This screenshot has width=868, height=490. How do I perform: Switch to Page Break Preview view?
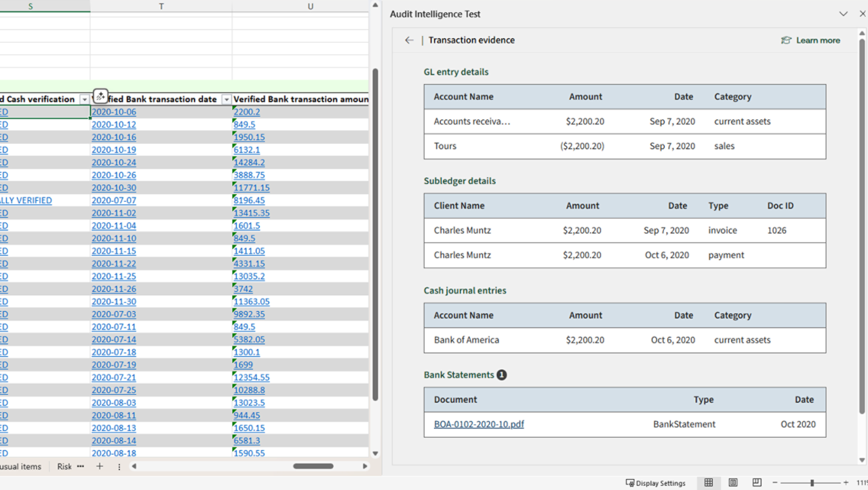pyautogui.click(x=757, y=483)
